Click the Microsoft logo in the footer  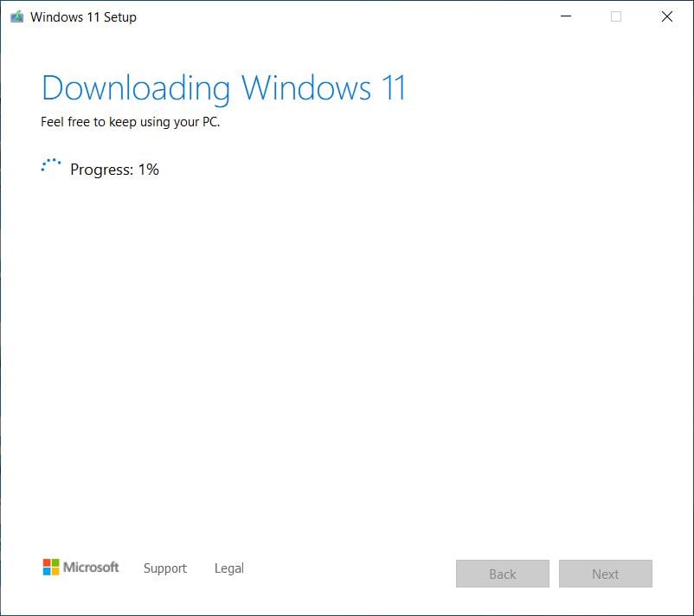tap(80, 567)
